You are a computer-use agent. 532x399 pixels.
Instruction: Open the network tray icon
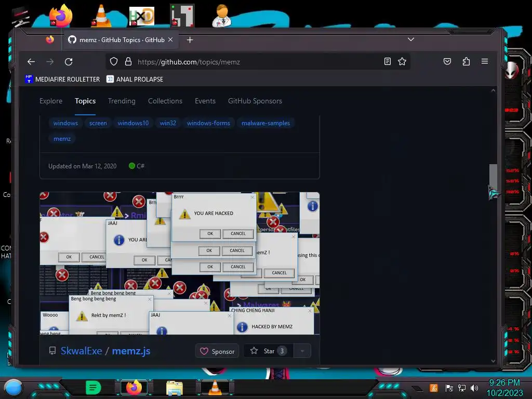tap(461, 388)
